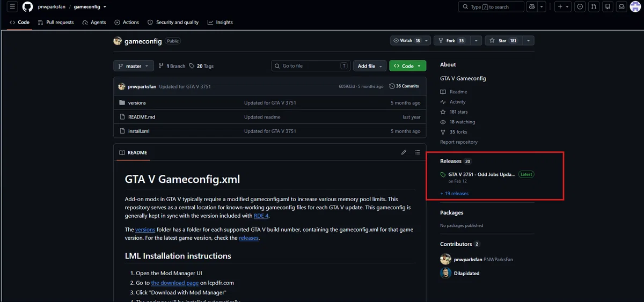
Task: View the 35 forks link
Action: [x=453, y=132]
